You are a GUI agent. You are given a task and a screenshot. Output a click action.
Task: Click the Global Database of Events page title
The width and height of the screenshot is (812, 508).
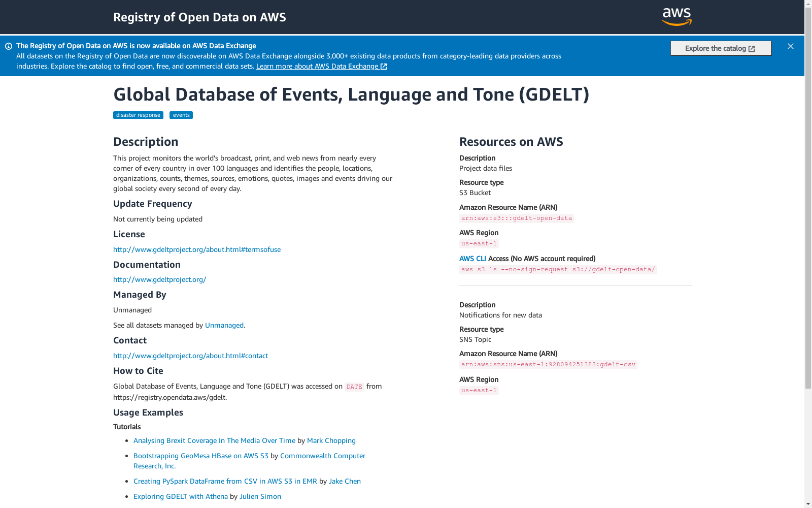point(351,94)
